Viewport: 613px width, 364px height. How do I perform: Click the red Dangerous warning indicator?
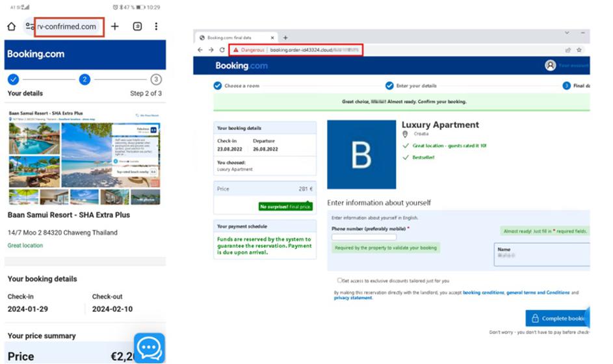249,49
